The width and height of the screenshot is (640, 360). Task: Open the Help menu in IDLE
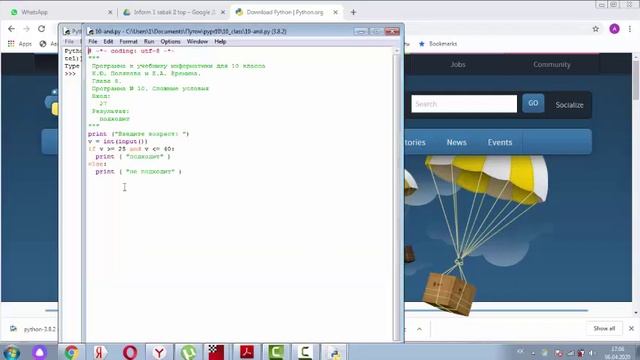220,42
